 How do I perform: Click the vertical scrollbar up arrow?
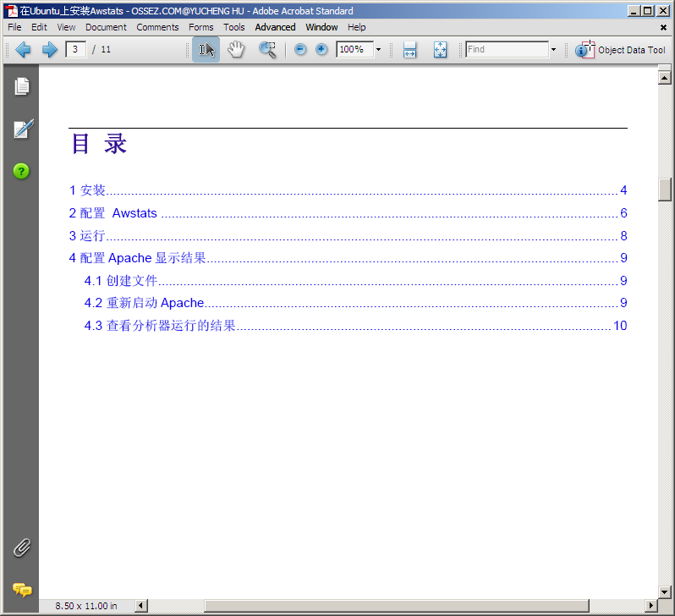coord(665,78)
